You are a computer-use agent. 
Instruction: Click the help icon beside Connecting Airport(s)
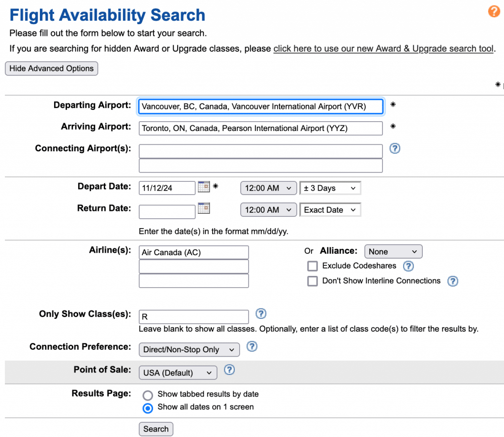click(x=395, y=148)
